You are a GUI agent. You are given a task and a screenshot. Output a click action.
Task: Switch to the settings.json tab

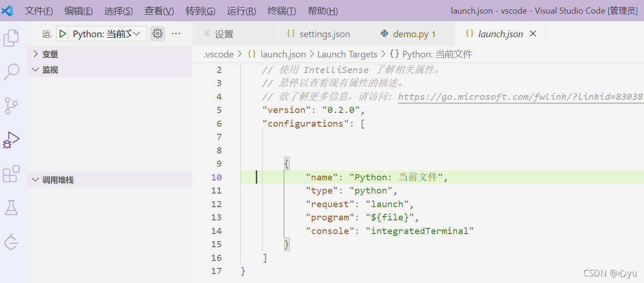click(324, 34)
